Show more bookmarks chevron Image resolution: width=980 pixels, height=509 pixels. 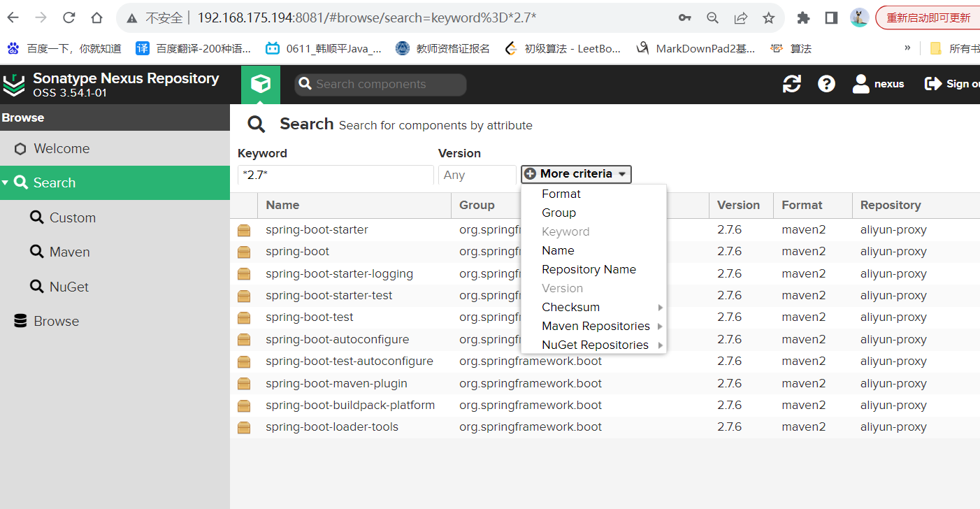(907, 48)
